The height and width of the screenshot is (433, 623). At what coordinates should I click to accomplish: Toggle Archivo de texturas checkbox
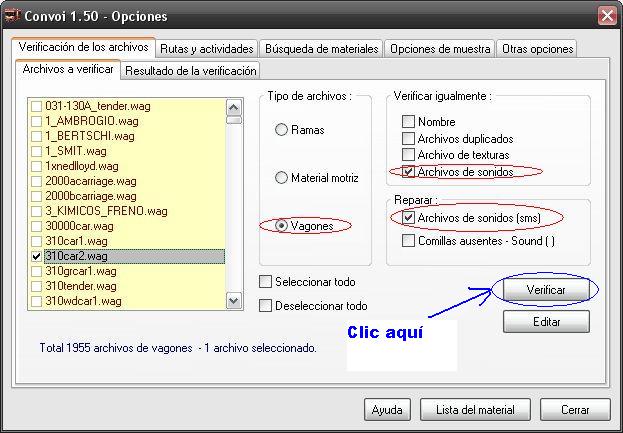point(408,155)
